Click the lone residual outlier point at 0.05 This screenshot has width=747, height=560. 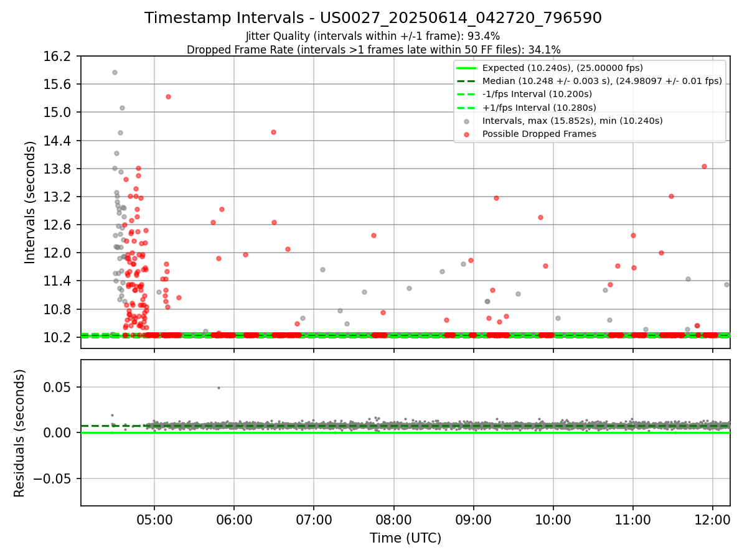tap(218, 388)
